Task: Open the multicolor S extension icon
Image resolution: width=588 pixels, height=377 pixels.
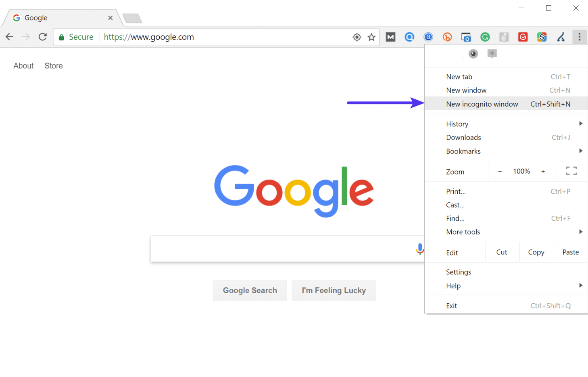Action: tap(542, 37)
